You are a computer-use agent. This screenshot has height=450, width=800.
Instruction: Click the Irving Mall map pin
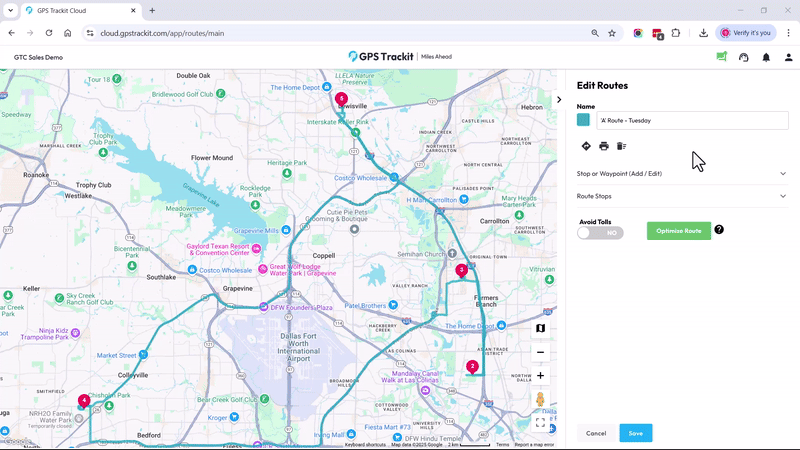(x=351, y=434)
